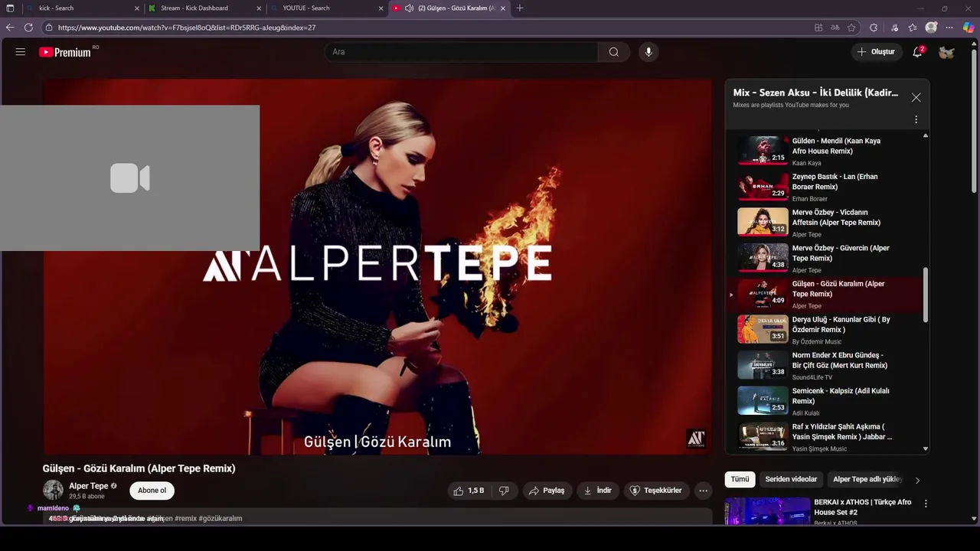Click the YouTube search input field

(461, 52)
